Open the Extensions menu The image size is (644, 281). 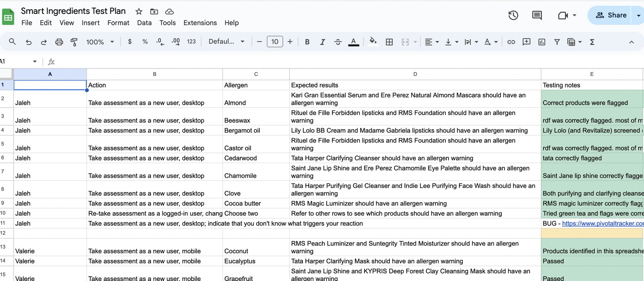click(x=200, y=23)
